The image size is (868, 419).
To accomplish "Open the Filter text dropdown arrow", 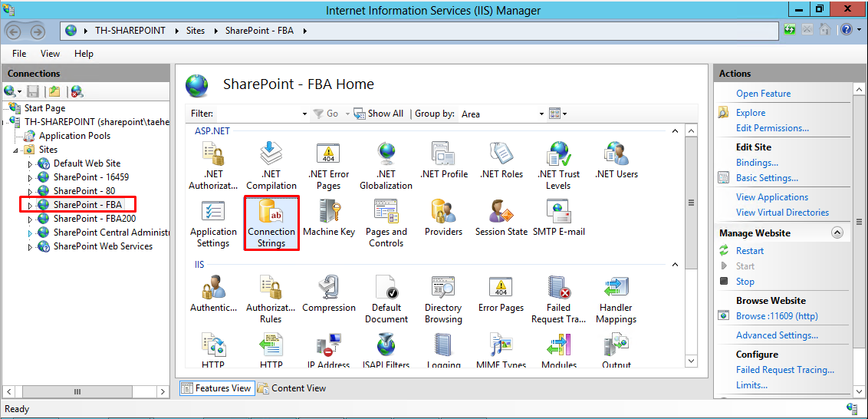I will click(x=304, y=114).
